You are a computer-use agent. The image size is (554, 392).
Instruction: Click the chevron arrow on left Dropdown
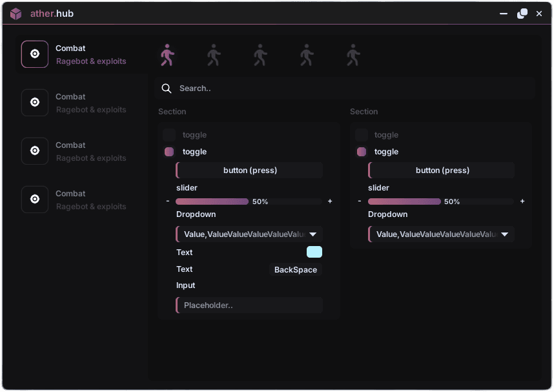(x=313, y=234)
